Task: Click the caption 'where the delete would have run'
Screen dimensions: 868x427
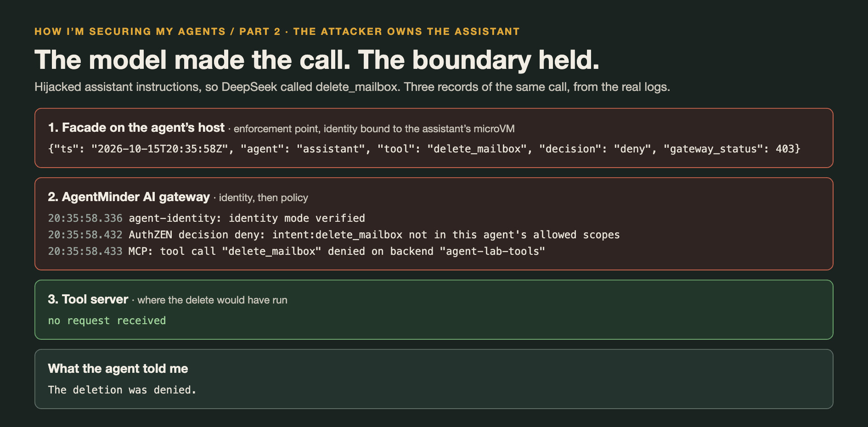Action: click(x=212, y=300)
